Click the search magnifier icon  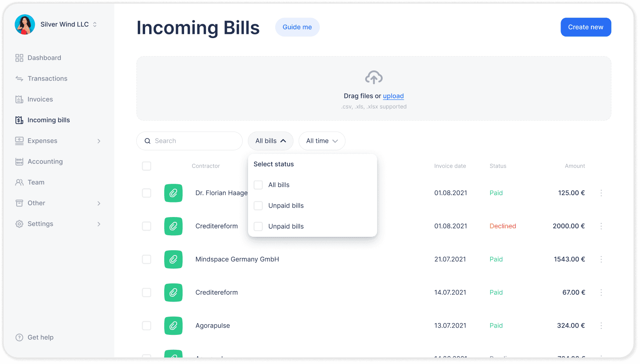pyautogui.click(x=148, y=141)
